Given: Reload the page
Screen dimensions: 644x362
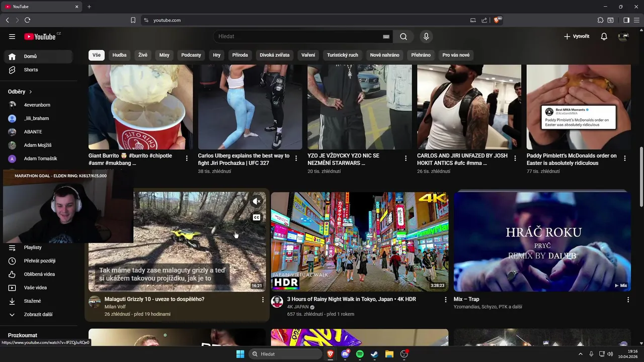Looking at the screenshot, I should [27, 20].
